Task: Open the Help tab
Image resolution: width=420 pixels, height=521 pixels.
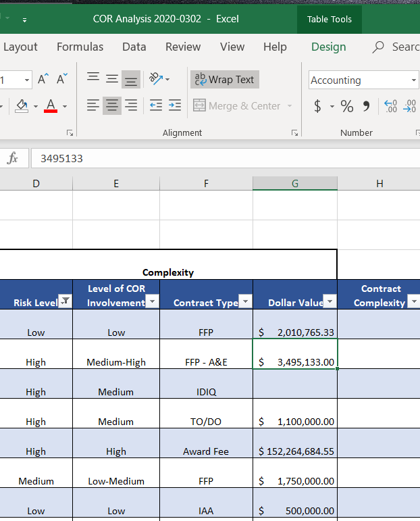Action: pyautogui.click(x=275, y=47)
